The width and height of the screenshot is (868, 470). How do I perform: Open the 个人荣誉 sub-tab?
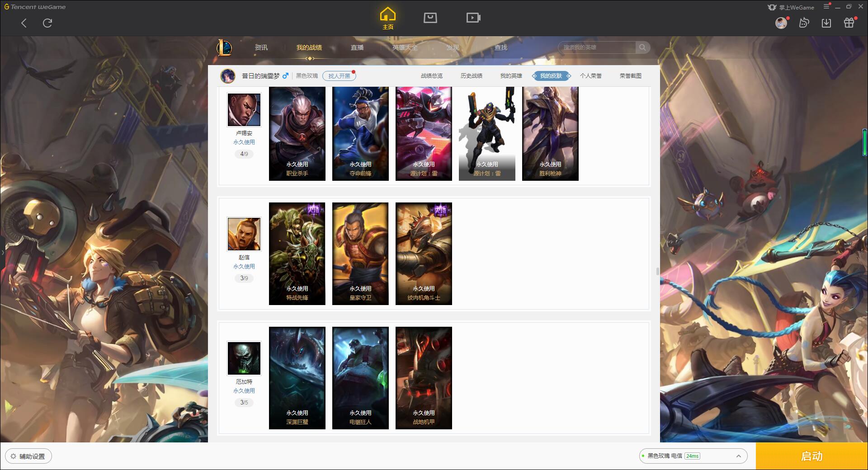coord(591,76)
